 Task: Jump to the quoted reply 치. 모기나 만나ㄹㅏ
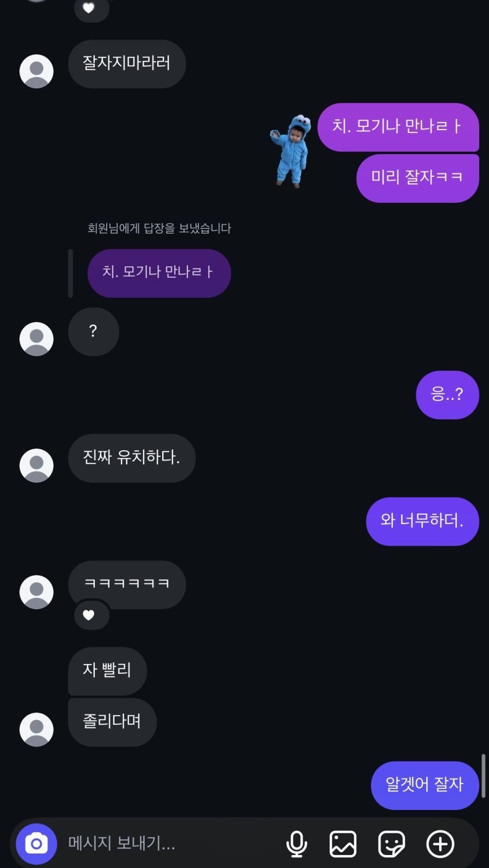[159, 273]
